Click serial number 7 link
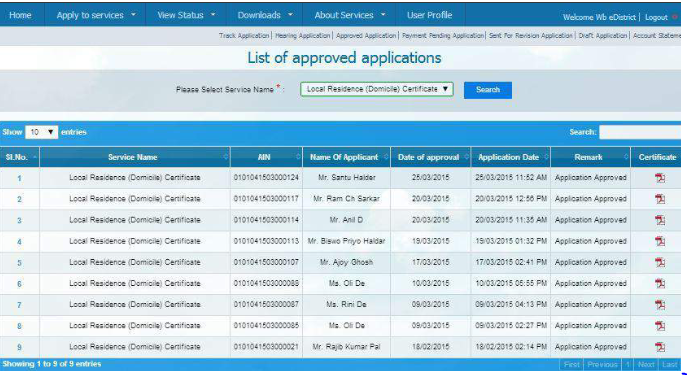Image resolution: width=687 pixels, height=375 pixels. [19, 305]
